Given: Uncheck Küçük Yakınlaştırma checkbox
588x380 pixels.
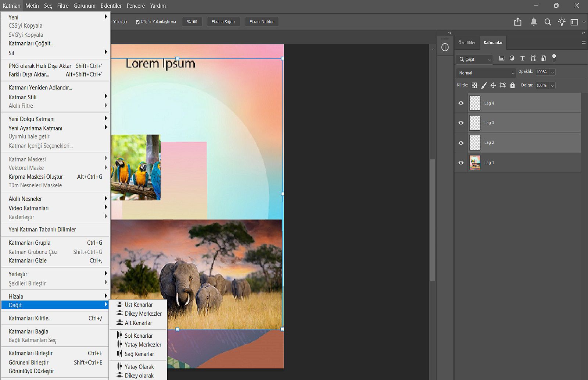Looking at the screenshot, I should pyautogui.click(x=138, y=22).
